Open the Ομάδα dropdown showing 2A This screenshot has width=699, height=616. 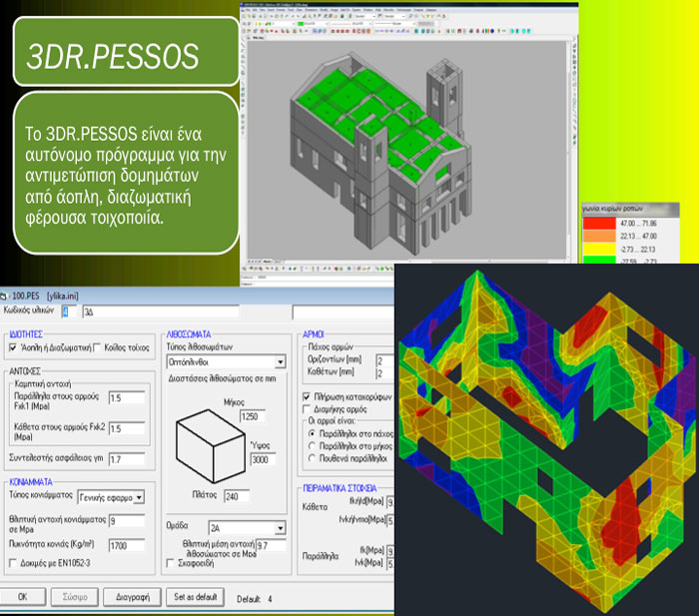point(280,527)
